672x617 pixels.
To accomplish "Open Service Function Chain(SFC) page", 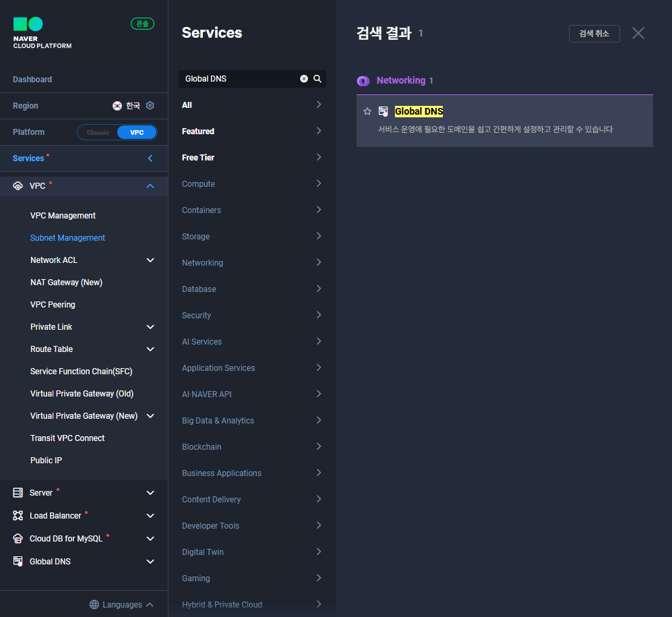I will coord(81,372).
